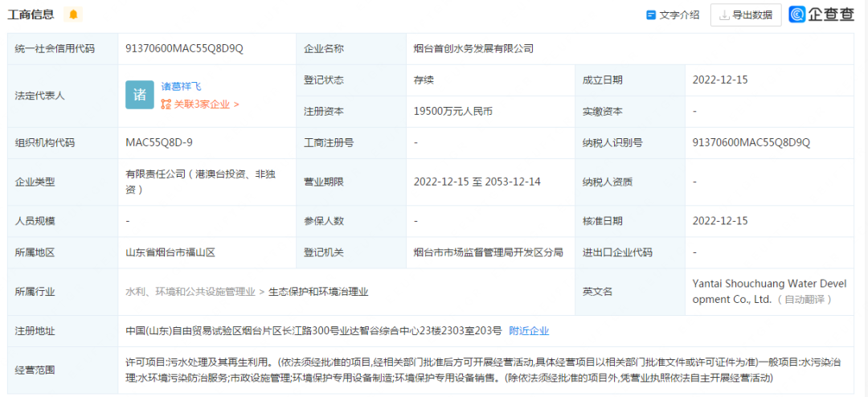Click the 诸 avatar thumbnail
Image resolution: width=868 pixels, height=397 pixels.
[140, 95]
